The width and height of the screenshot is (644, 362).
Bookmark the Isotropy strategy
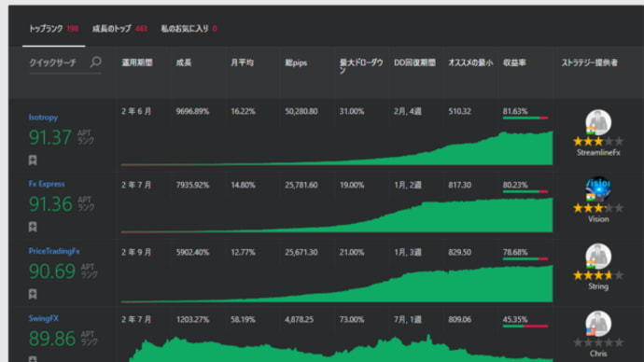tap(33, 160)
